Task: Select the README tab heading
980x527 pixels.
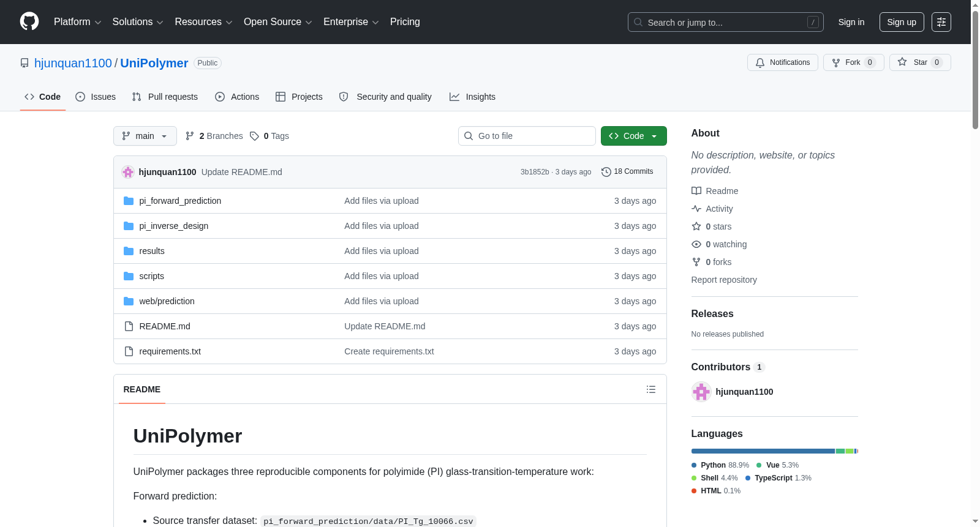Action: click(142, 389)
